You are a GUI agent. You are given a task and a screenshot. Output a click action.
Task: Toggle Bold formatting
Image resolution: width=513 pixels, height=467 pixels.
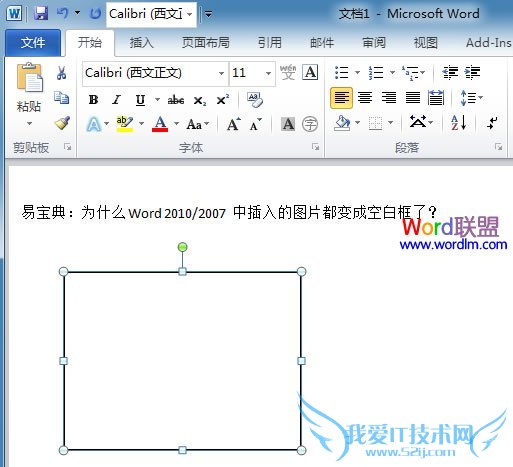coord(93,100)
